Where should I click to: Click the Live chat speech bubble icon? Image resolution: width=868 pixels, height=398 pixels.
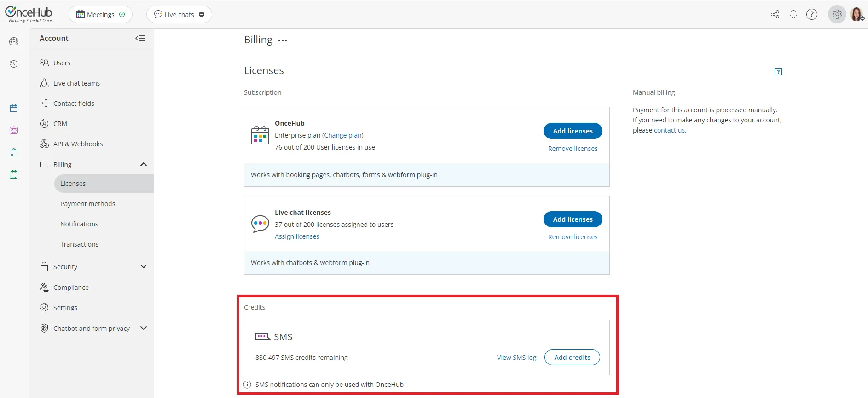coord(260,224)
